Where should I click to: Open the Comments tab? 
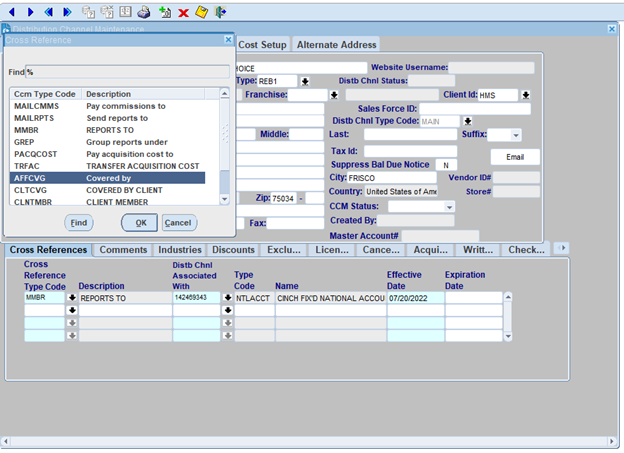[x=123, y=250]
